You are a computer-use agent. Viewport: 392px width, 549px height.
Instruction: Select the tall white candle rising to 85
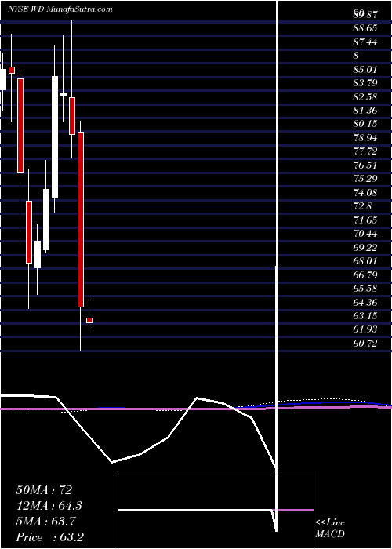click(55, 137)
